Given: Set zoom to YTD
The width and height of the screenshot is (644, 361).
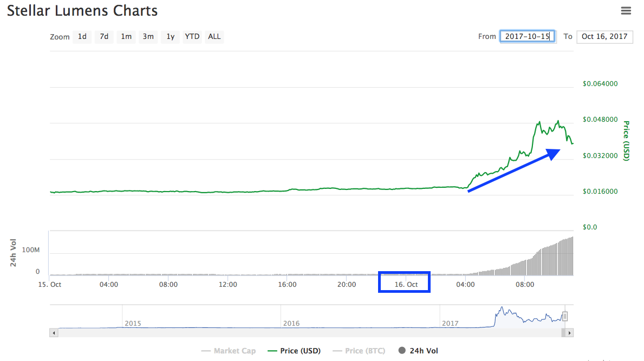Looking at the screenshot, I should pyautogui.click(x=192, y=36).
